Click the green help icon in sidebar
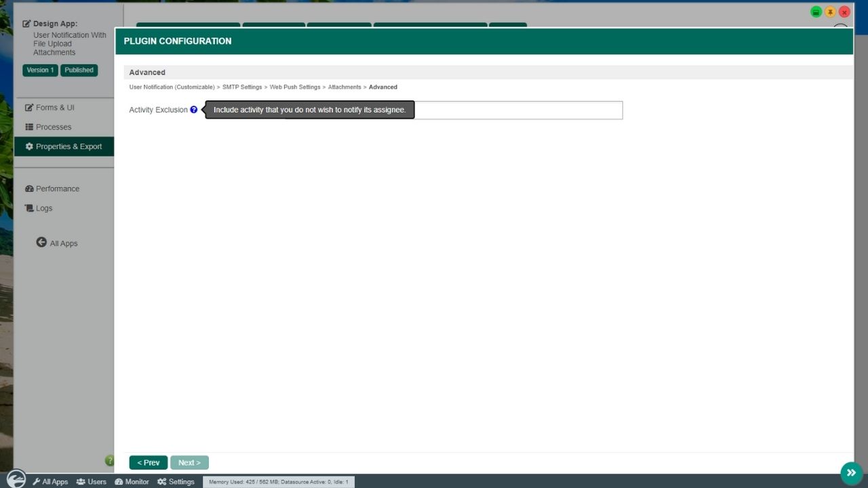Image resolution: width=868 pixels, height=488 pixels. point(109,461)
